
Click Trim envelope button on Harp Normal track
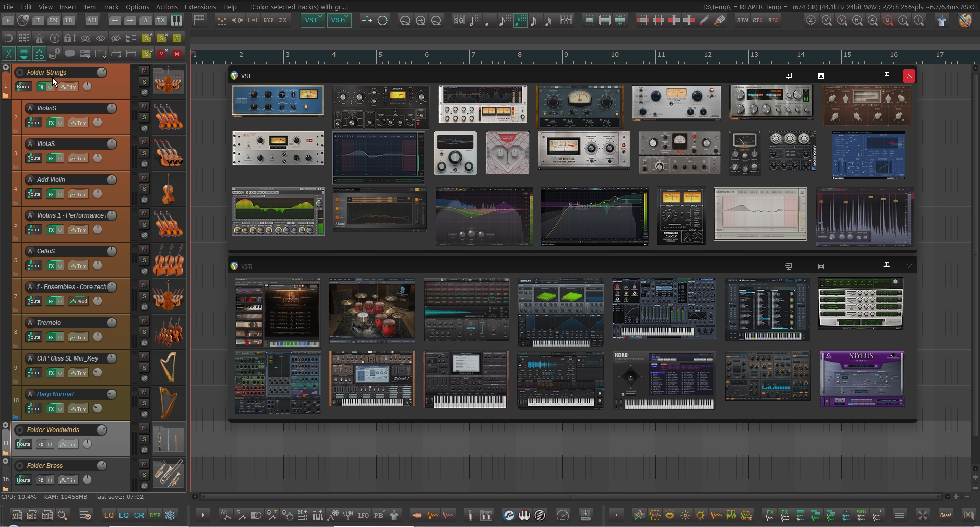coord(78,409)
